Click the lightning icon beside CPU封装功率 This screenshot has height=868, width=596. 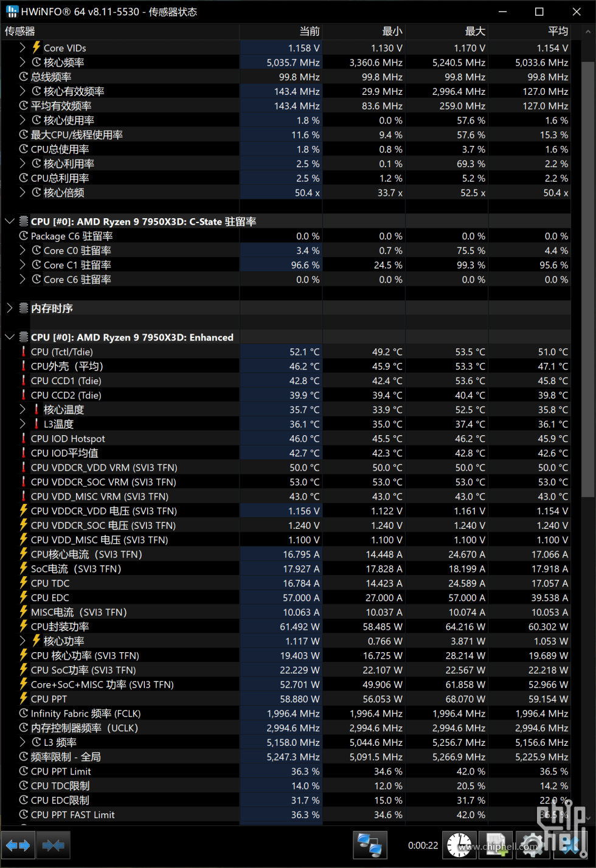pos(24,627)
